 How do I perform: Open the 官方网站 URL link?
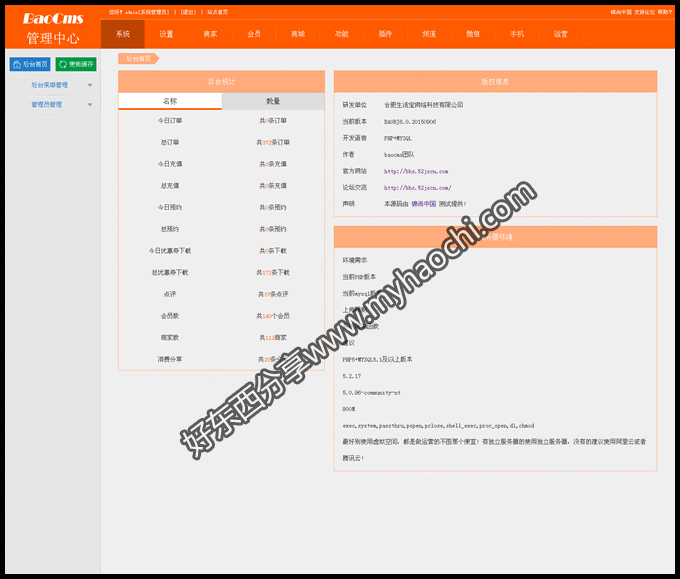(x=416, y=171)
